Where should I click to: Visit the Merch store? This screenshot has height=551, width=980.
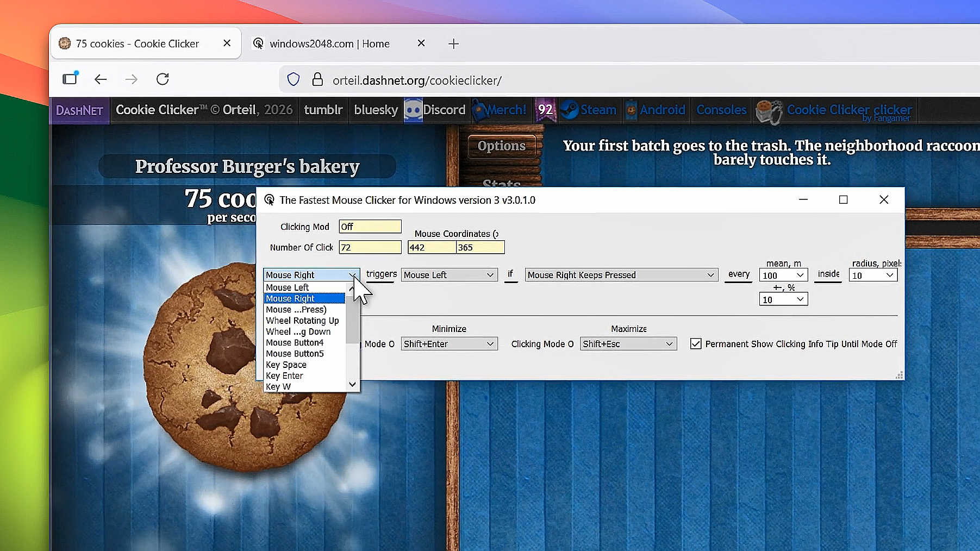501,110
